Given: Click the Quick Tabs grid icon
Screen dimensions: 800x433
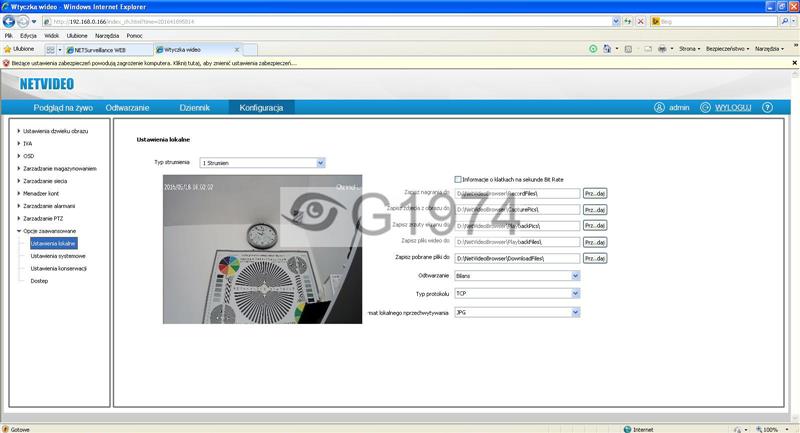Looking at the screenshot, I should [50, 49].
